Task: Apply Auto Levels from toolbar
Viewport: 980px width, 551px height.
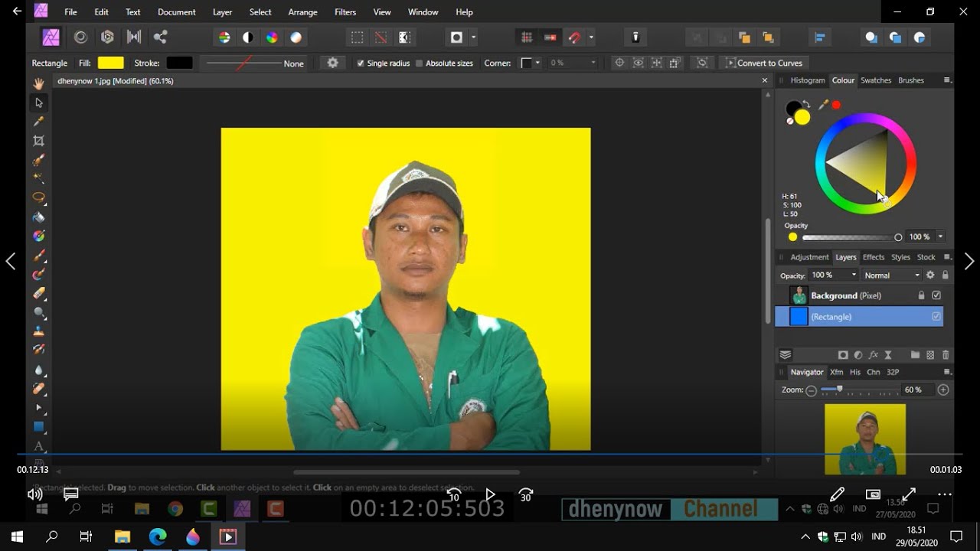Action: point(224,37)
